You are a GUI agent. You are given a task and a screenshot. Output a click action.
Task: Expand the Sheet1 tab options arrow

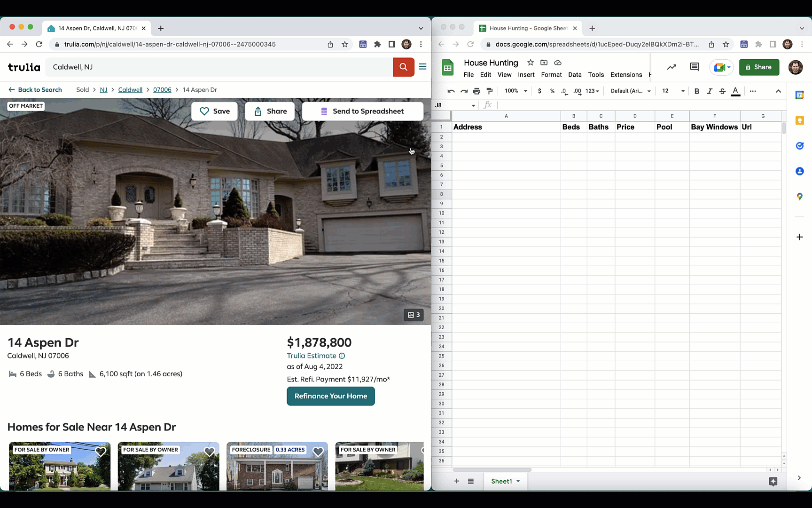[518, 481]
